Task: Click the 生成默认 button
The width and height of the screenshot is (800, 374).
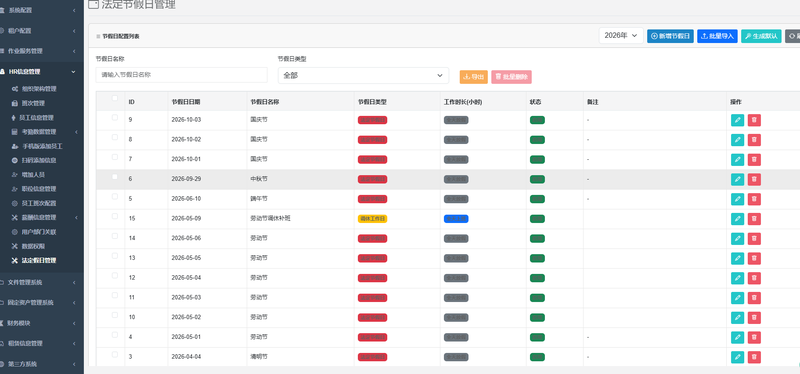Action: pos(761,36)
